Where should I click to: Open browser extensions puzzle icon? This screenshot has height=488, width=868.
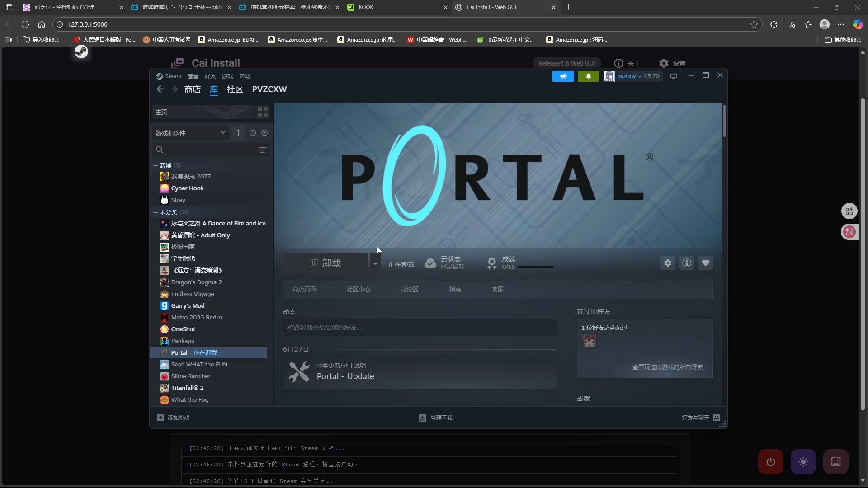tap(774, 24)
